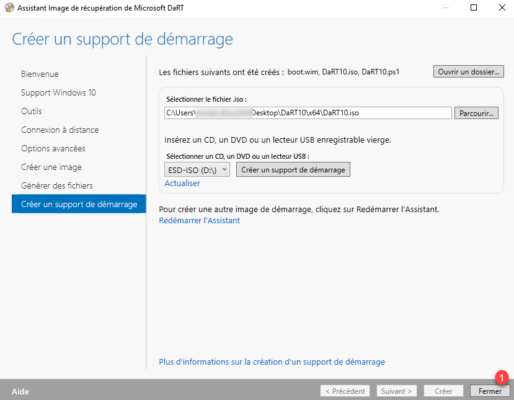Viewport: 514px width, 400px height.
Task: Open the Bienvenue step
Action: 40,74
